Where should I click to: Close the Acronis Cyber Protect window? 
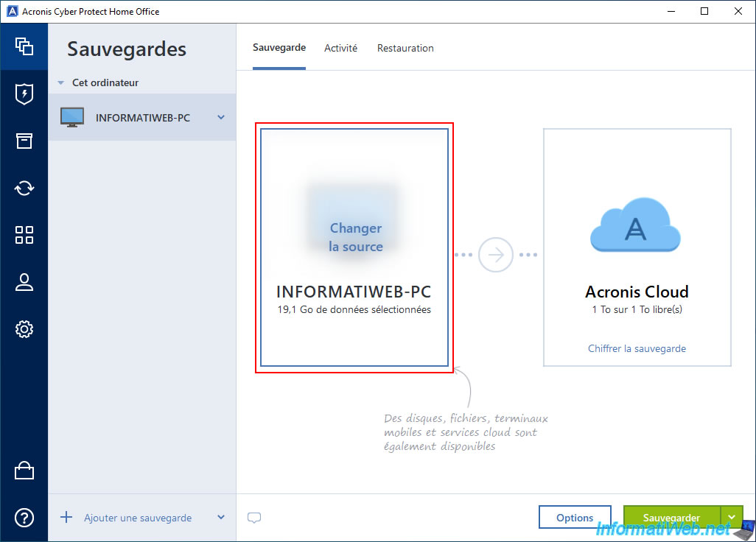pyautogui.click(x=738, y=11)
